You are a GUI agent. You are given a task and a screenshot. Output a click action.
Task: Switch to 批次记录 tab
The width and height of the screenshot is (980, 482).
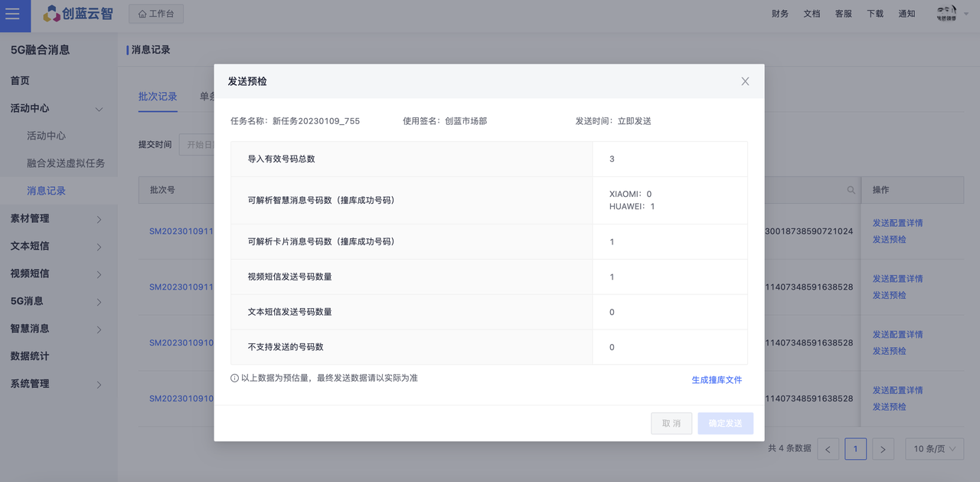click(158, 97)
